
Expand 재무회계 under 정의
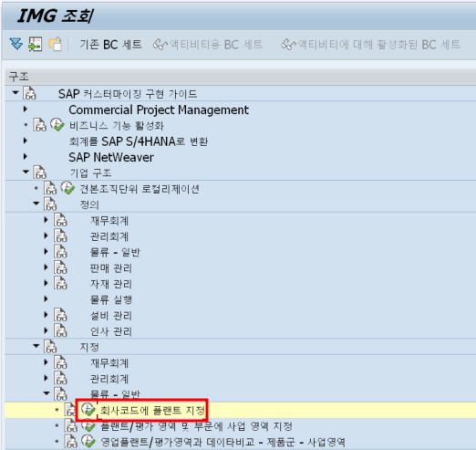pos(46,220)
